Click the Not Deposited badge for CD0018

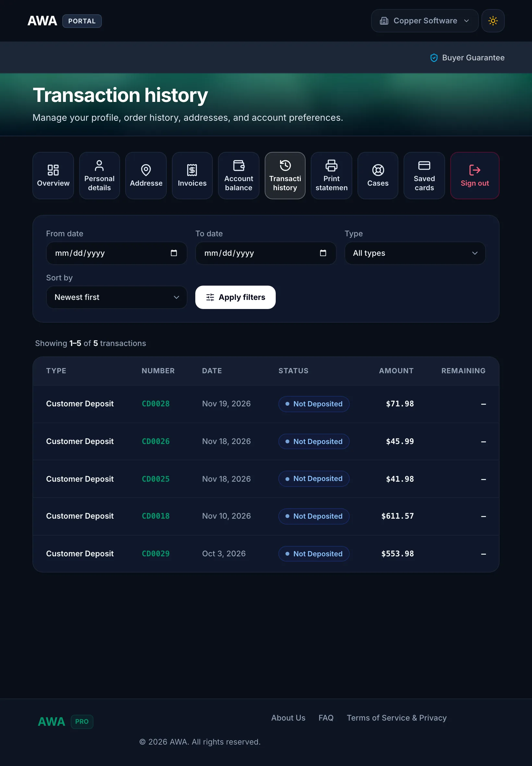(x=314, y=516)
